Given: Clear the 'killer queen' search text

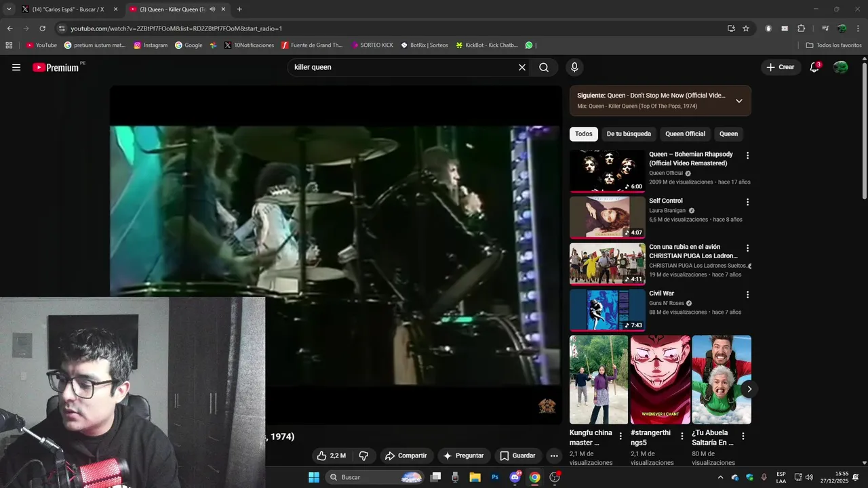Looking at the screenshot, I should pyautogui.click(x=522, y=67).
